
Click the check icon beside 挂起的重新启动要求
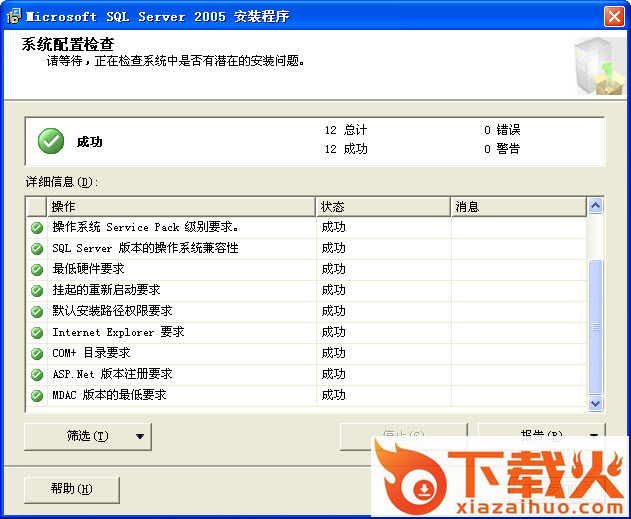(x=37, y=290)
